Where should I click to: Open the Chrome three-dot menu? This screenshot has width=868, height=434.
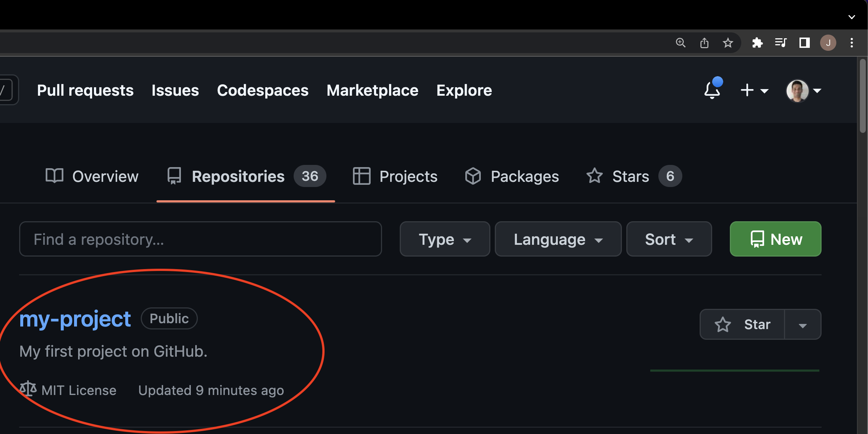point(851,43)
